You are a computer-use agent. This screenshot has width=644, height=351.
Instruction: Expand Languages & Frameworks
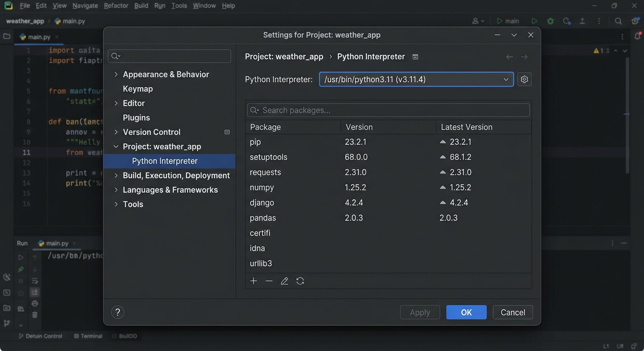pos(116,190)
